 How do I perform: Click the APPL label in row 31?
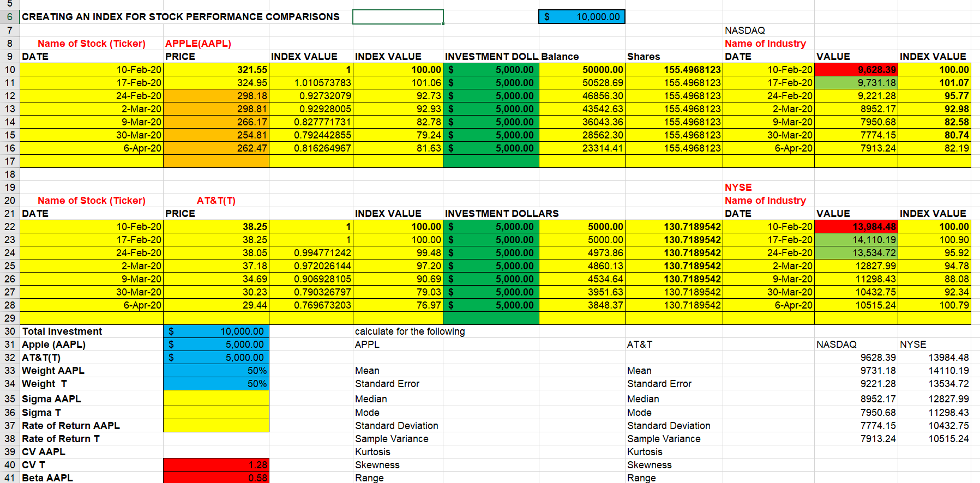point(367,345)
